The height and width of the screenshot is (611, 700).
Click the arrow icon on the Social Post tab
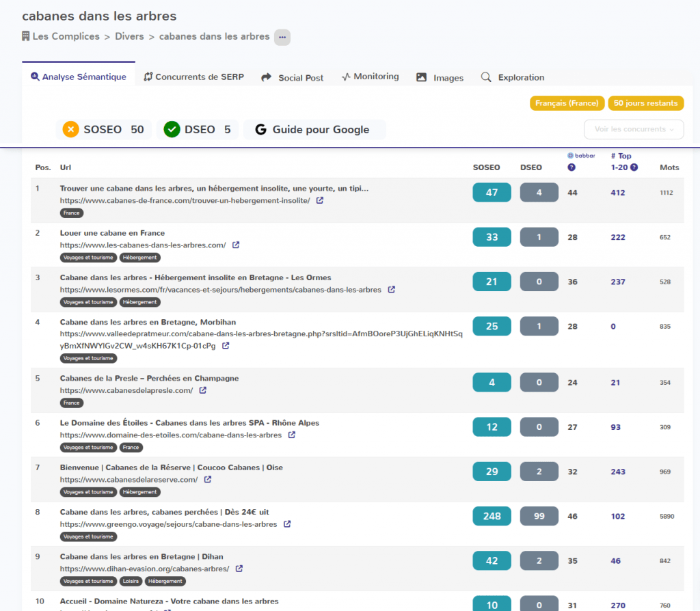pos(267,77)
